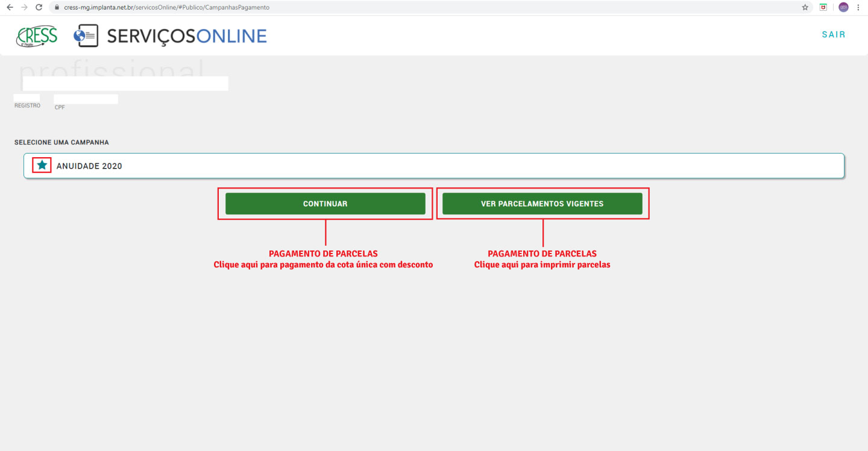Open Chrome's three-dot menu
868x451 pixels.
[858, 7]
